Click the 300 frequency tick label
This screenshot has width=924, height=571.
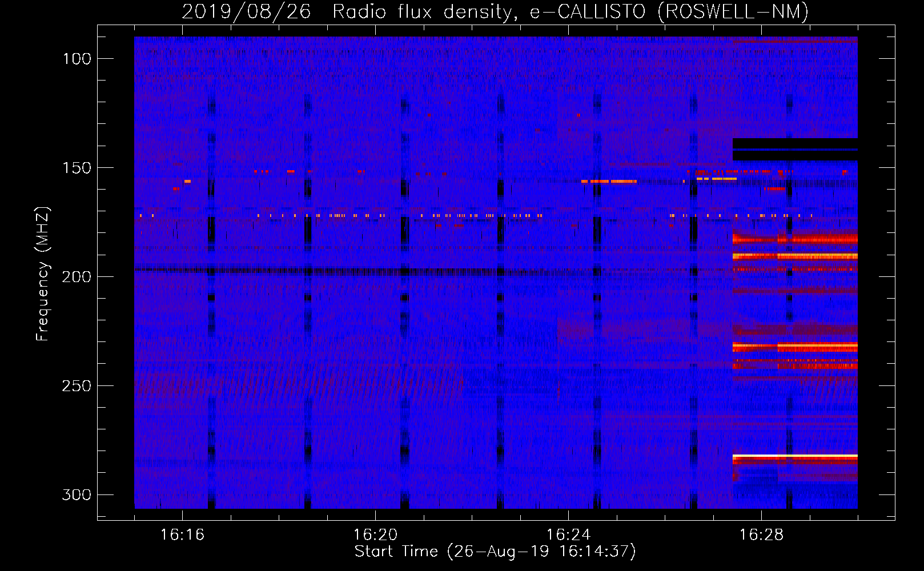pos(77,494)
